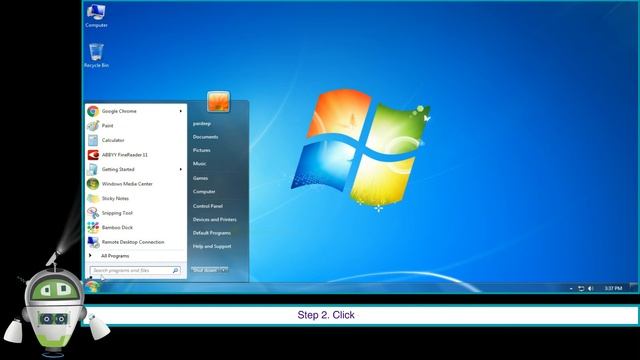640x360 pixels.
Task: Click the Windows Media Center icon
Action: click(93, 184)
